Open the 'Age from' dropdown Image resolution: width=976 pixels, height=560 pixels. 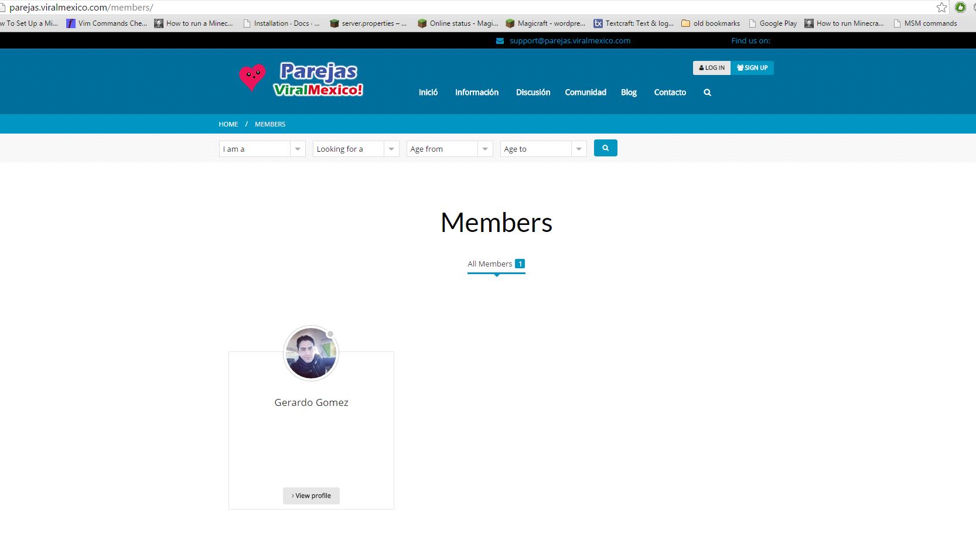[x=450, y=149]
